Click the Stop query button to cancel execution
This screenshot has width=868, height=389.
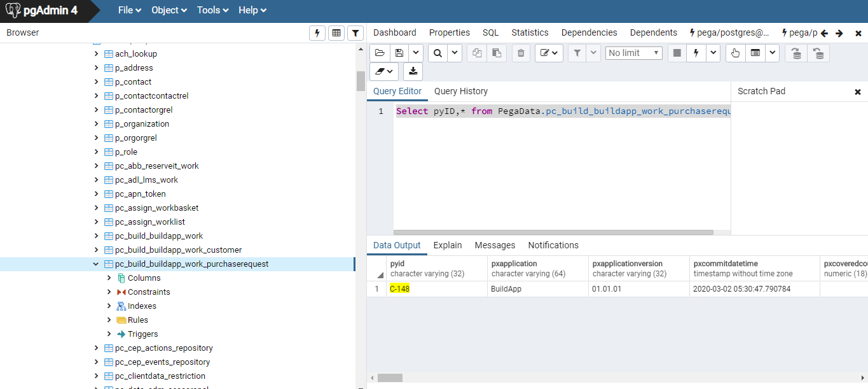[x=676, y=53]
